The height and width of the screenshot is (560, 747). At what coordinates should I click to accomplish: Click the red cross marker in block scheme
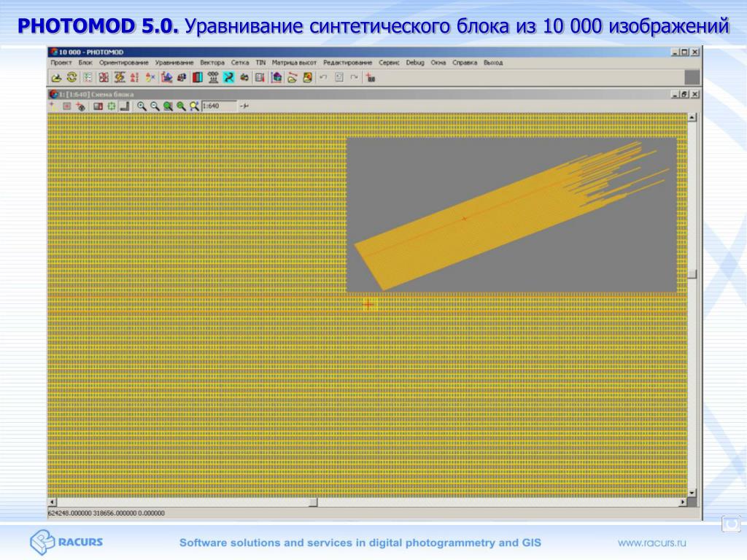click(x=368, y=304)
